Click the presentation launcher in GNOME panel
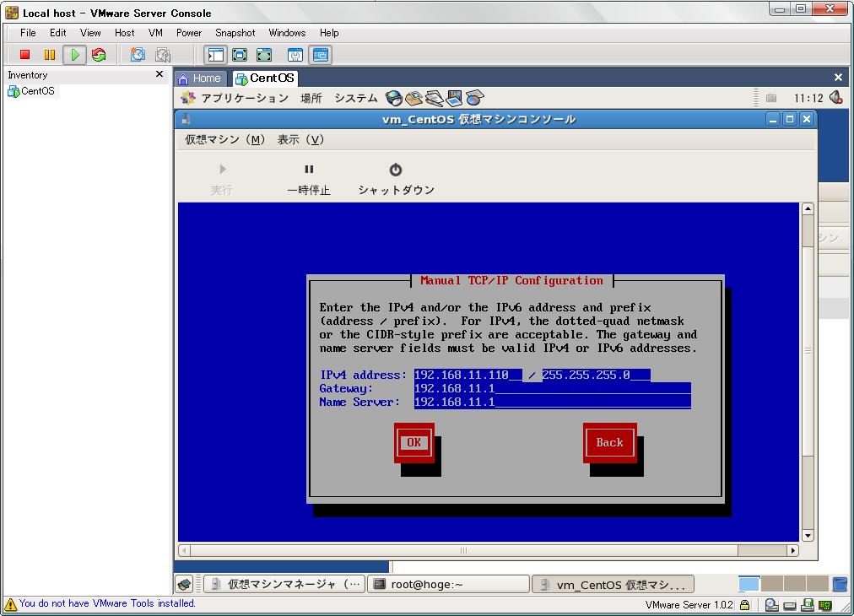 click(454, 98)
